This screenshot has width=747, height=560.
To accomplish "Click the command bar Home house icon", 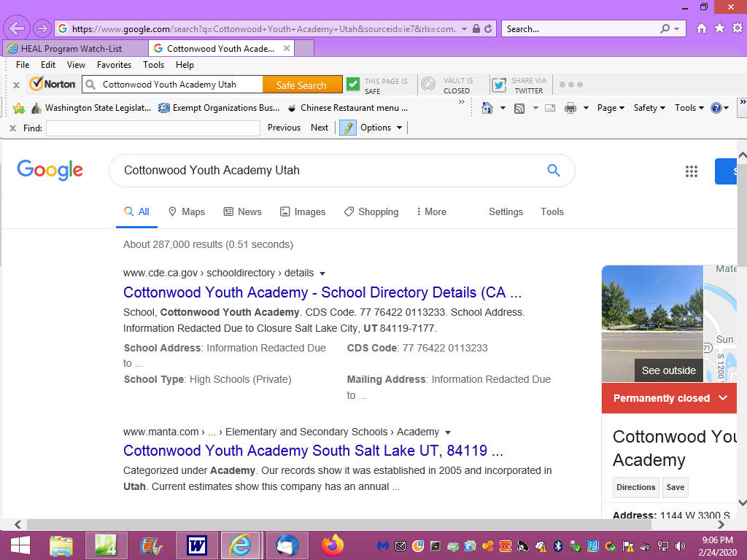I will point(487,108).
